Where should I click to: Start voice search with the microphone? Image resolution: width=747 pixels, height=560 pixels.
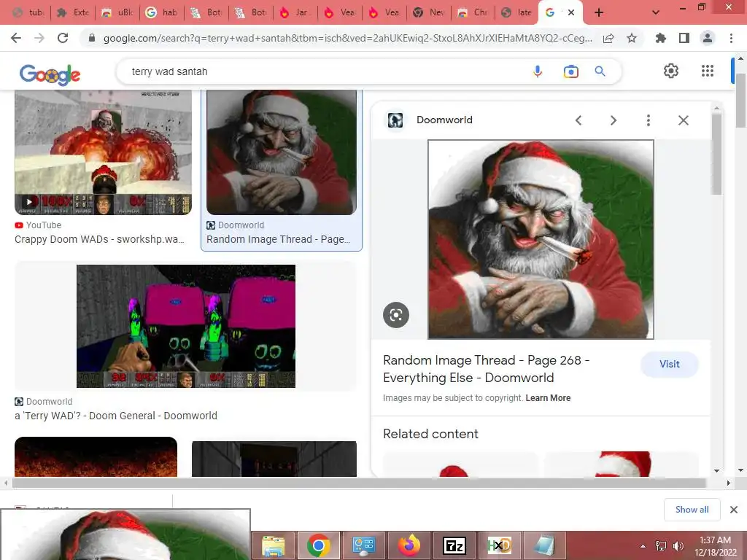[x=538, y=71]
